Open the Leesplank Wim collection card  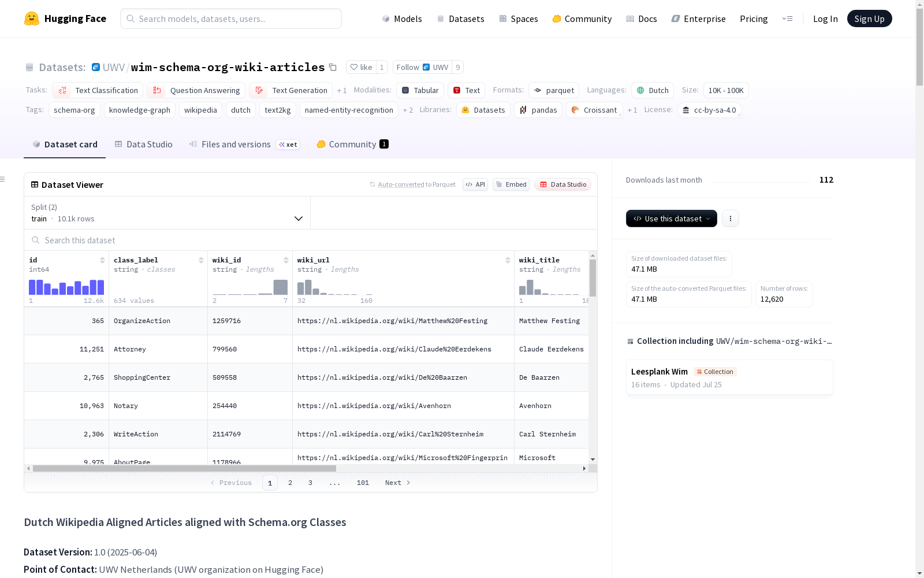tap(729, 377)
